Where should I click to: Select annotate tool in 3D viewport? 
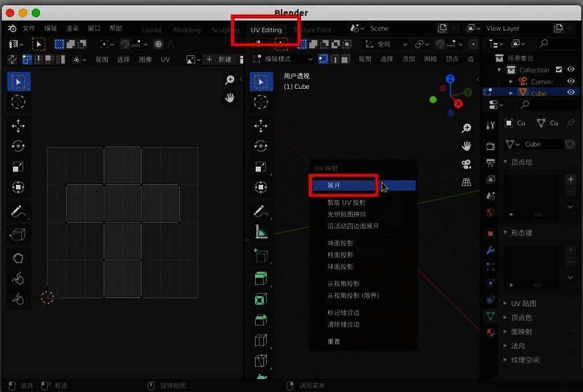tap(261, 211)
